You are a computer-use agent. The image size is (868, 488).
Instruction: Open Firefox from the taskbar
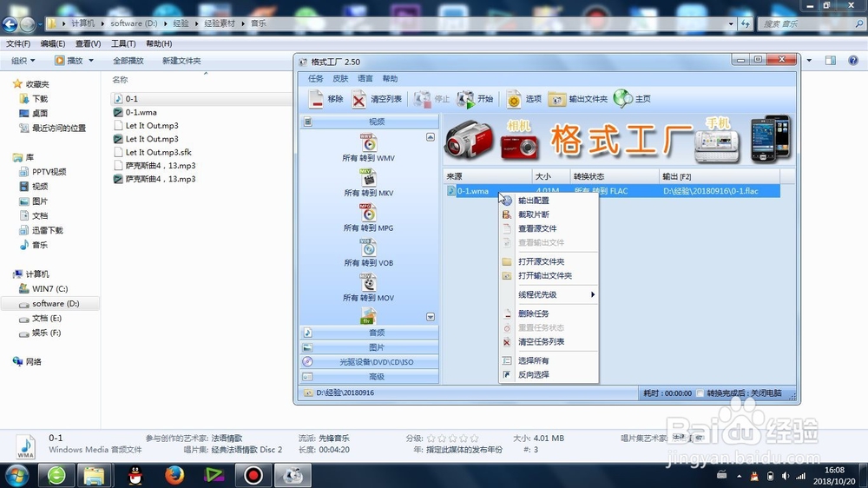174,475
